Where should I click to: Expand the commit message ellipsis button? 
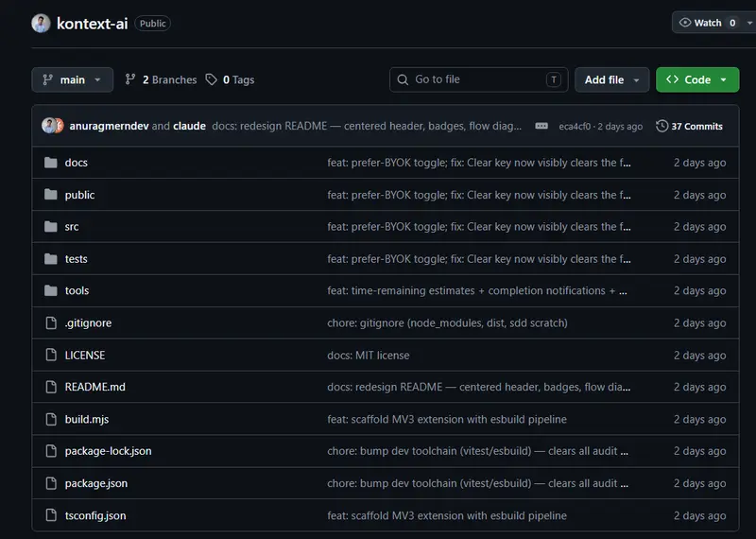point(541,126)
